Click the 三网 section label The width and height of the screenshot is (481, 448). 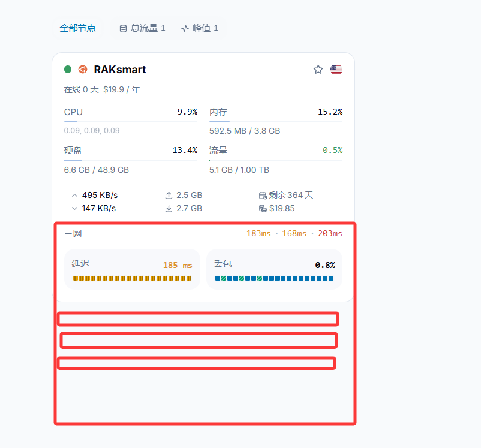[73, 234]
